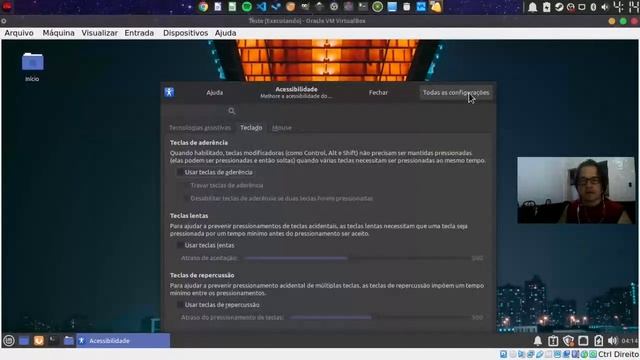Click the guest taskbar notification bell
This screenshot has width=640, height=360.
[538, 340]
